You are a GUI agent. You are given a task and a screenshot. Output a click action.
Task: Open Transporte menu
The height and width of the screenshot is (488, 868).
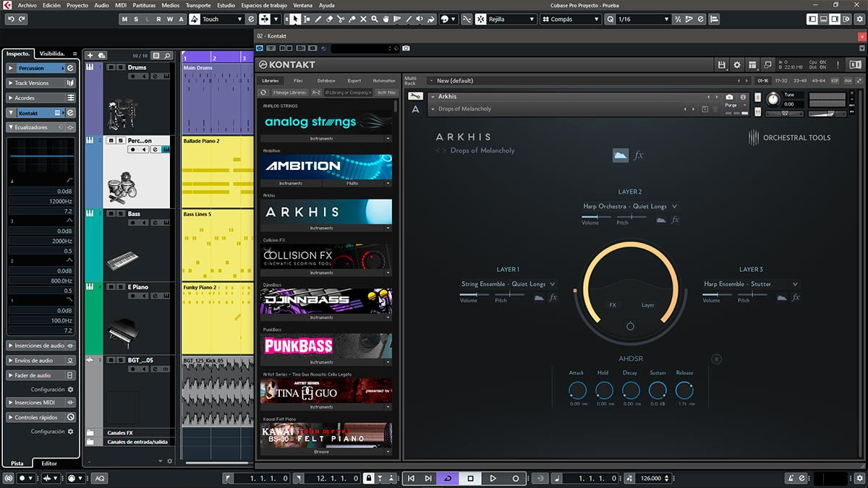(198, 5)
